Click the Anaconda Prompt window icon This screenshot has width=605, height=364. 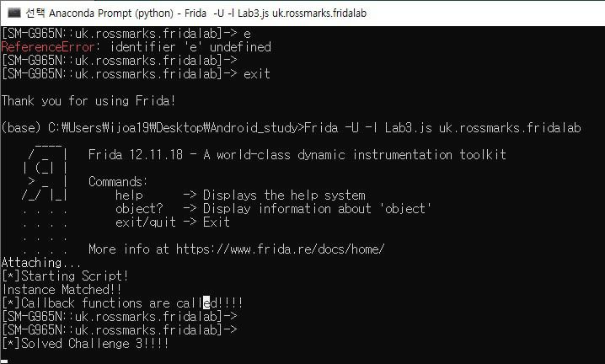click(x=13, y=13)
